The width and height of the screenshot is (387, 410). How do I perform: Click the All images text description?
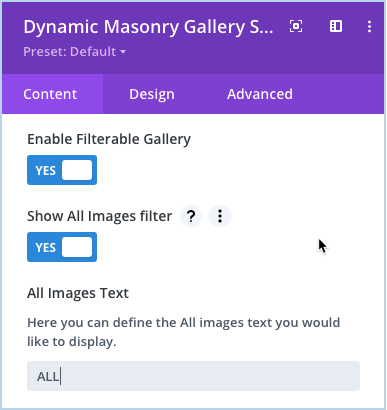(x=184, y=332)
